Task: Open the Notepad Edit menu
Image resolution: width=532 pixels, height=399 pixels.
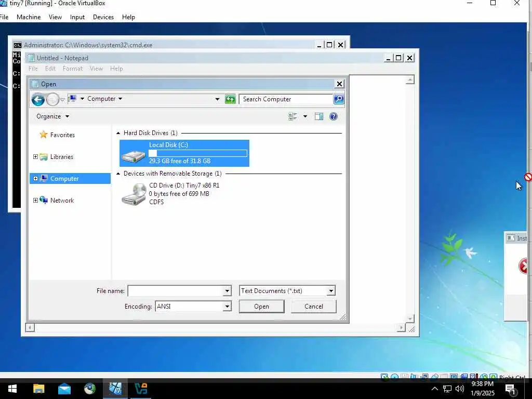Action: click(x=50, y=69)
